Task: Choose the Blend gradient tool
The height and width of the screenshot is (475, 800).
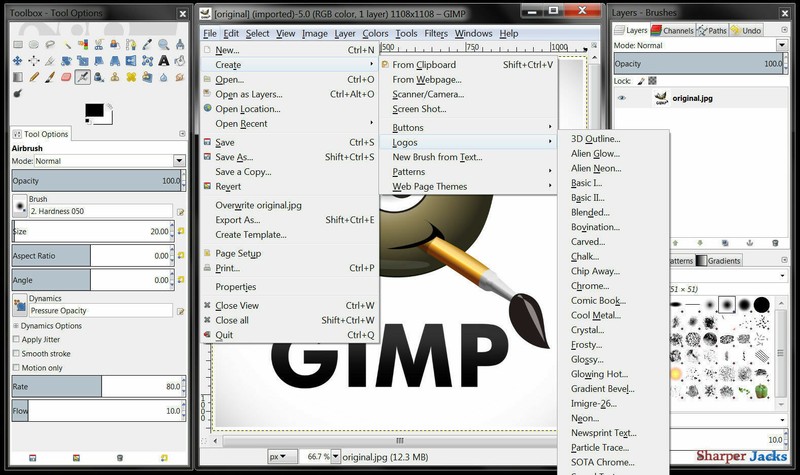Action: [x=18, y=77]
